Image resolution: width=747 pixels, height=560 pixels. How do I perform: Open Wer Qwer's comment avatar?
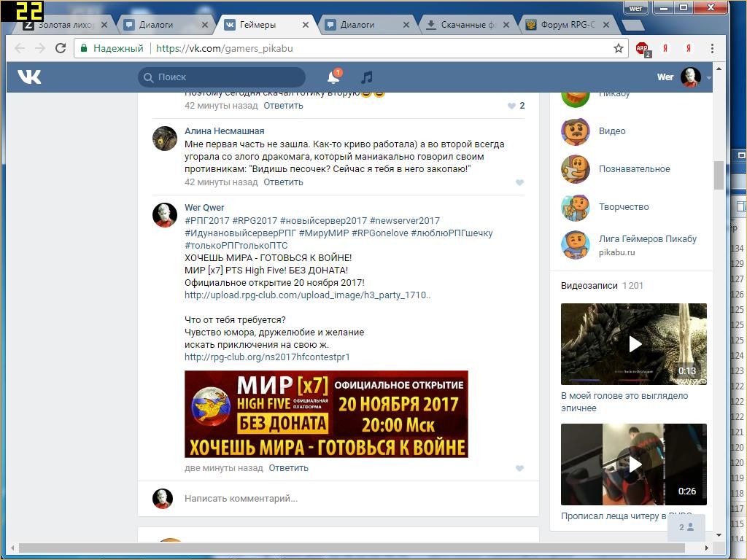coord(165,215)
